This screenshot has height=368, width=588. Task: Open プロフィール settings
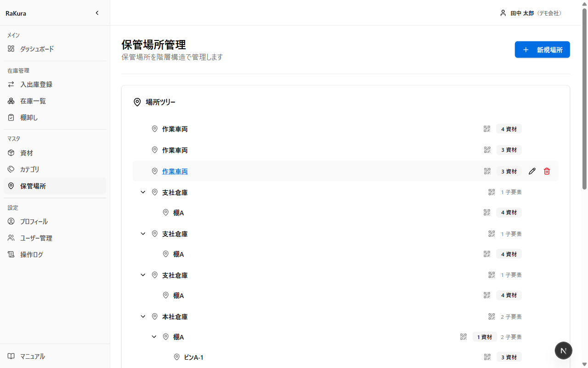55,222
